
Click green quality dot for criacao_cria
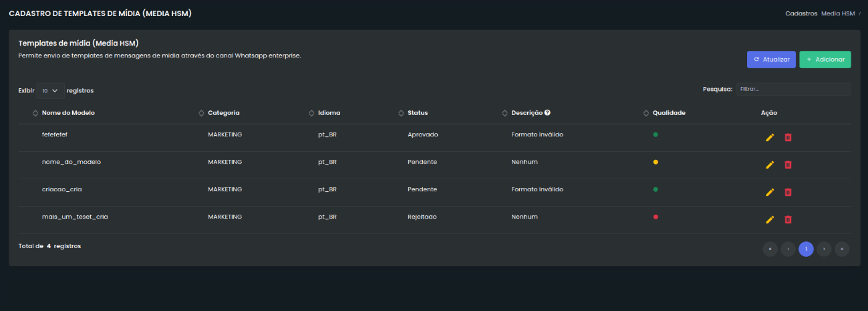point(656,189)
